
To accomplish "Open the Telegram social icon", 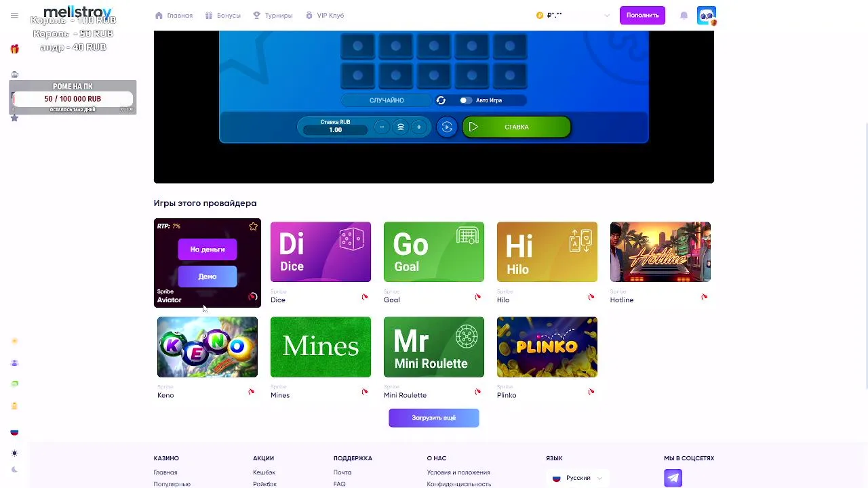I will [x=673, y=479].
